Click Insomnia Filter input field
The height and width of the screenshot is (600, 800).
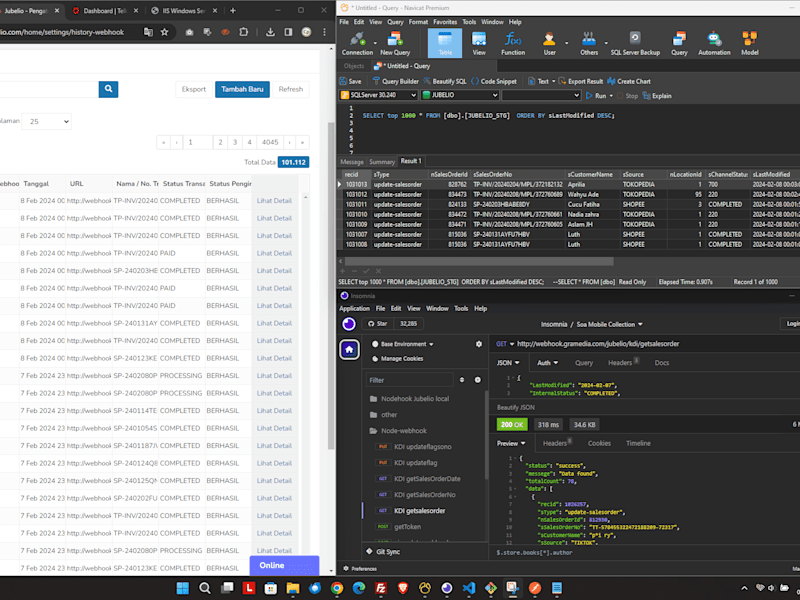[x=409, y=380]
